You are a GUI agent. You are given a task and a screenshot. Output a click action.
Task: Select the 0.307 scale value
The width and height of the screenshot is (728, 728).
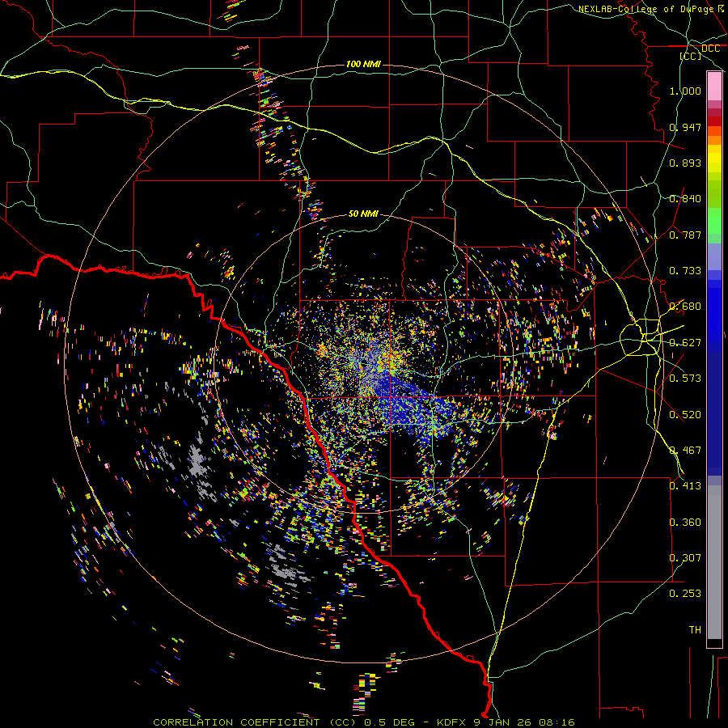click(x=685, y=558)
